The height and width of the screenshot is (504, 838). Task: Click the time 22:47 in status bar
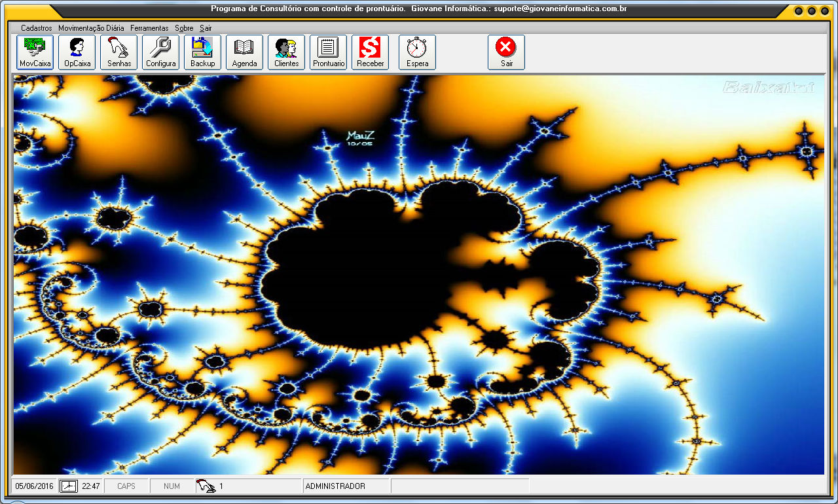coord(91,486)
